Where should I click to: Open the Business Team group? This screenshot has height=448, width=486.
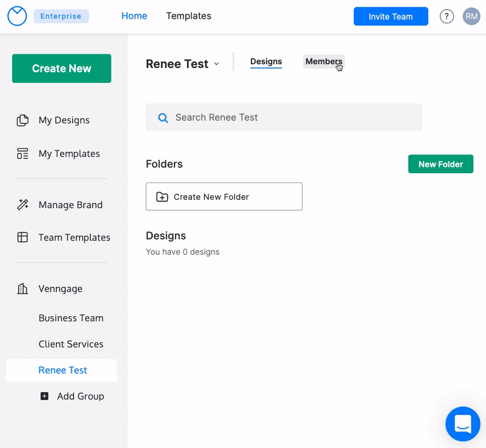coord(71,318)
